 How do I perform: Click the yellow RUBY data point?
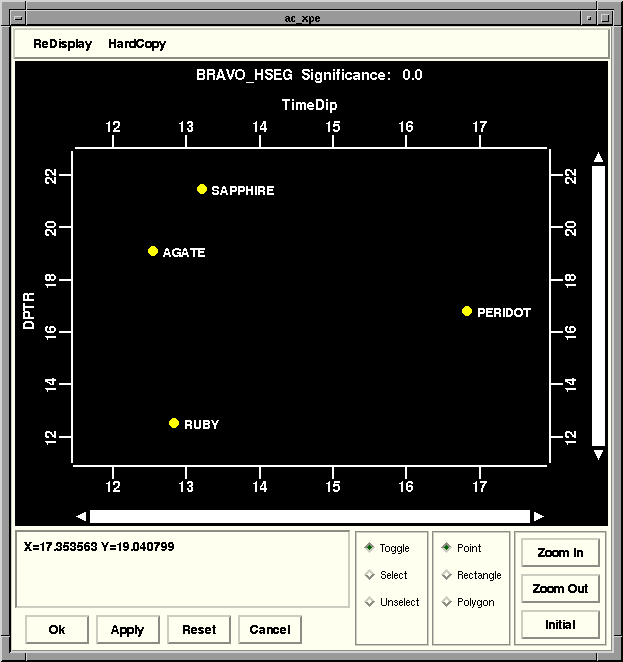[174, 423]
